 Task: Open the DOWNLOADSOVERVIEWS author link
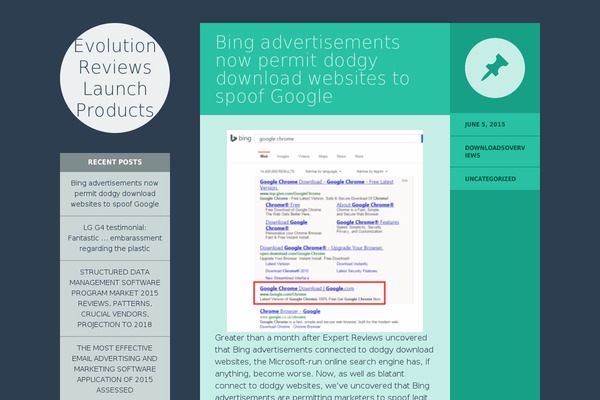495,152
